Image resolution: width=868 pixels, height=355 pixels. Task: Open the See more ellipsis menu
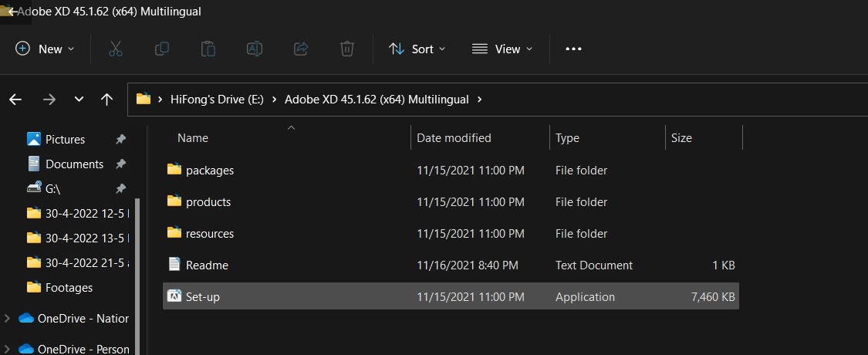(x=573, y=49)
